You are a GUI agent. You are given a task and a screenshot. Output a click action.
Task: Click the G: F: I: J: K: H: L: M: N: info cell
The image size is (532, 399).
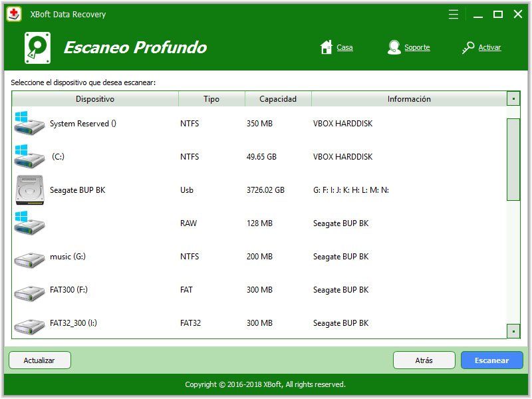pos(351,190)
